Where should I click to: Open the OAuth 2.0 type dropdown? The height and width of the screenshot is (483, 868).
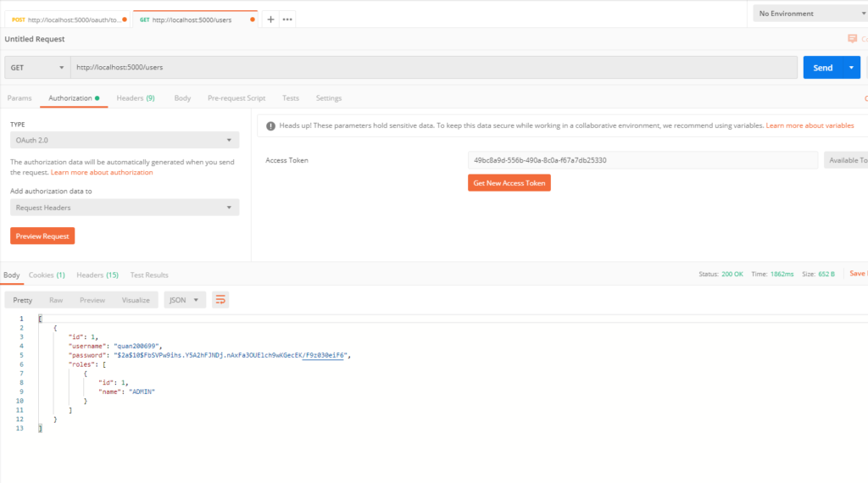pyautogui.click(x=125, y=141)
